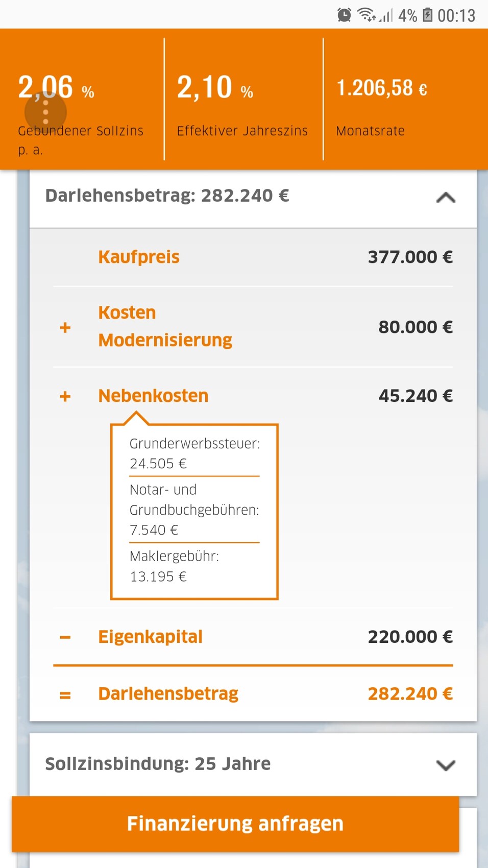Screen dimensions: 488x868
Task: Tap the Wi-Fi status bar icon
Action: tap(367, 15)
